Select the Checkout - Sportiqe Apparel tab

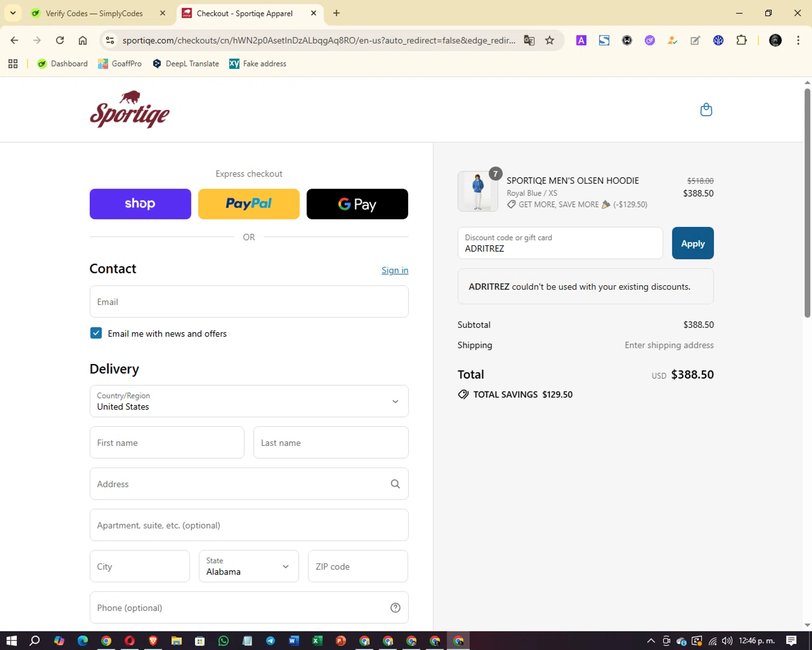point(244,13)
